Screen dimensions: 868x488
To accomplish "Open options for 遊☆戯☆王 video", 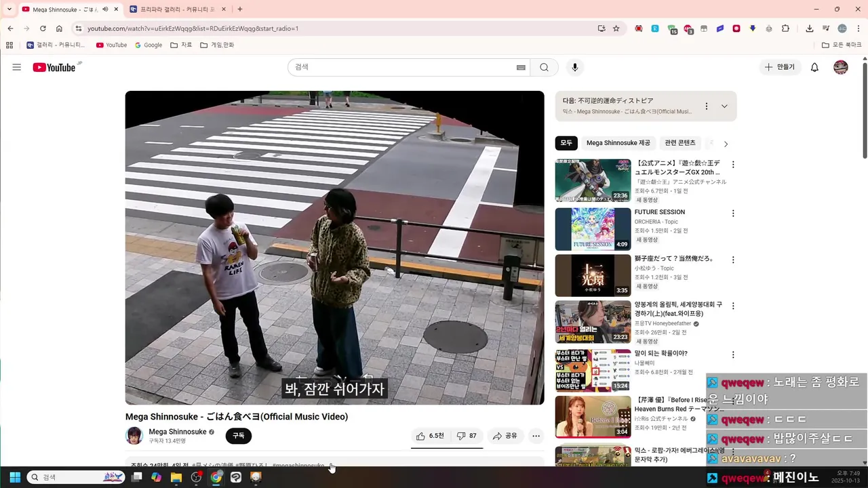I will (x=733, y=165).
